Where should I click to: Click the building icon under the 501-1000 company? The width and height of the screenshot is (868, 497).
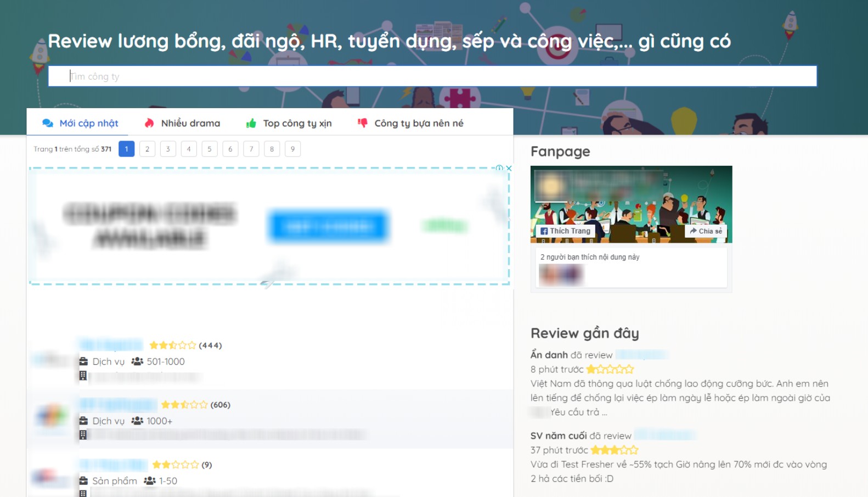point(83,376)
